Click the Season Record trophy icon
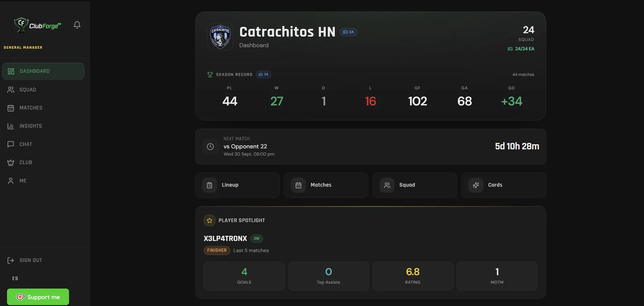This screenshot has width=644, height=306. [x=210, y=74]
